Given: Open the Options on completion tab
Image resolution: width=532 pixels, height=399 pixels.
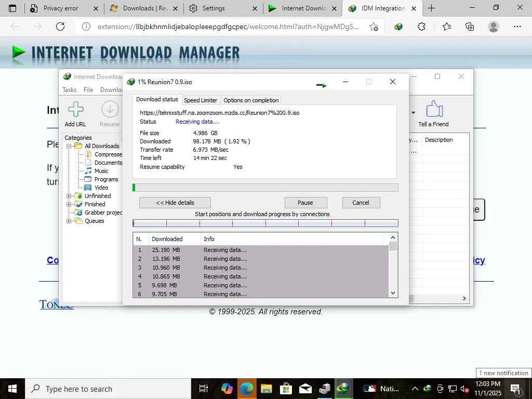Looking at the screenshot, I should click(x=251, y=100).
